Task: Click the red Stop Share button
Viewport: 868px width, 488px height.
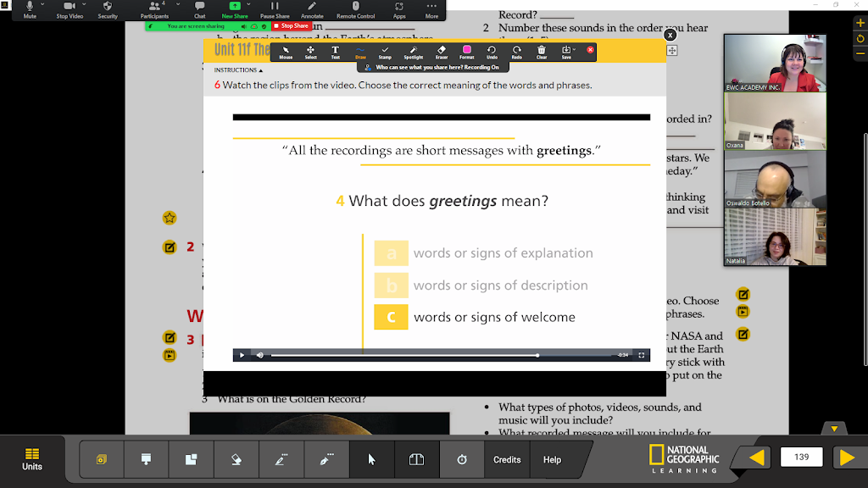Action: coord(292,26)
